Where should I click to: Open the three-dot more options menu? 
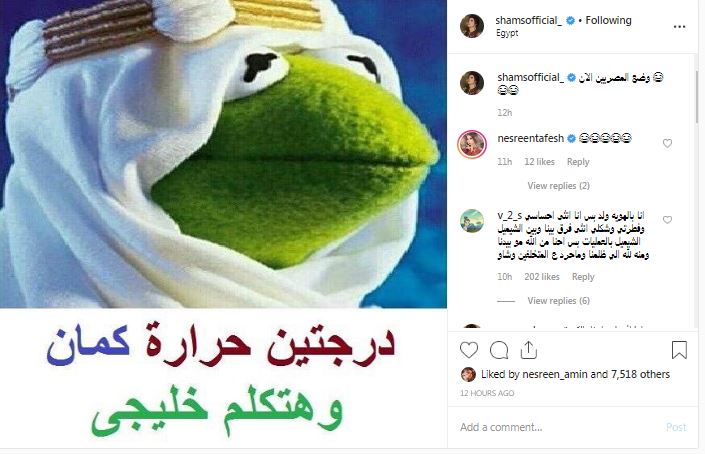tap(679, 27)
